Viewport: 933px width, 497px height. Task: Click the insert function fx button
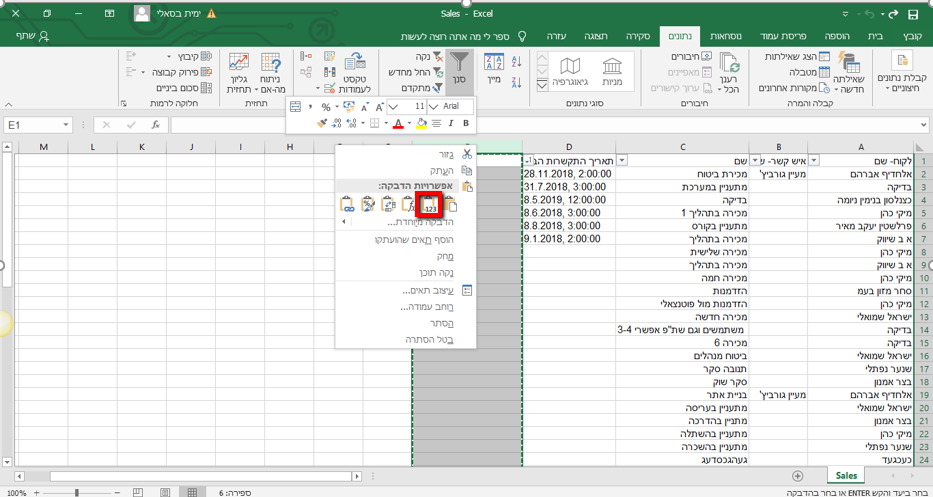pos(155,125)
